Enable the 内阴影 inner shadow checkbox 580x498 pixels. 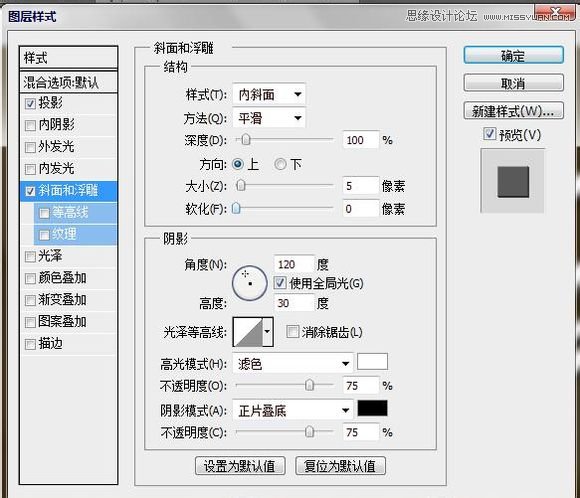click(x=30, y=125)
